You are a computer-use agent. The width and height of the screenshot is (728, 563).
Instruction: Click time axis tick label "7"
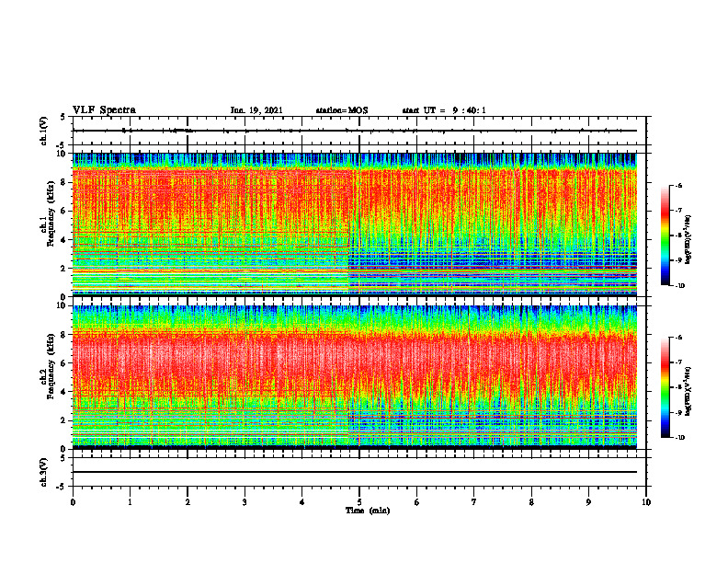pyautogui.click(x=474, y=502)
